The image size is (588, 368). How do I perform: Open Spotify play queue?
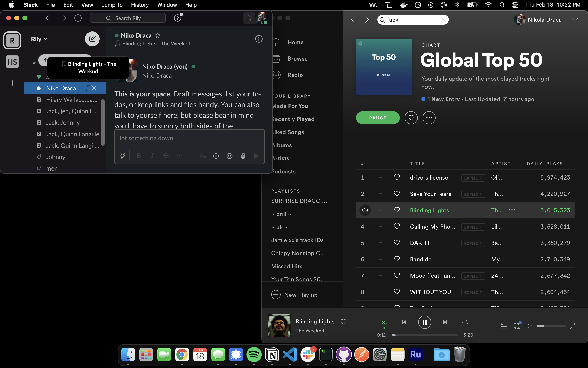(504, 326)
